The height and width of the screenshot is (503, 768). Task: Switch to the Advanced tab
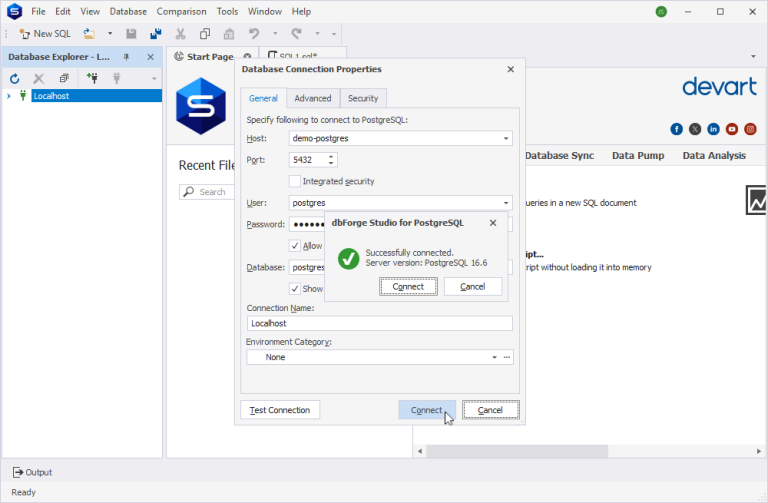click(313, 98)
